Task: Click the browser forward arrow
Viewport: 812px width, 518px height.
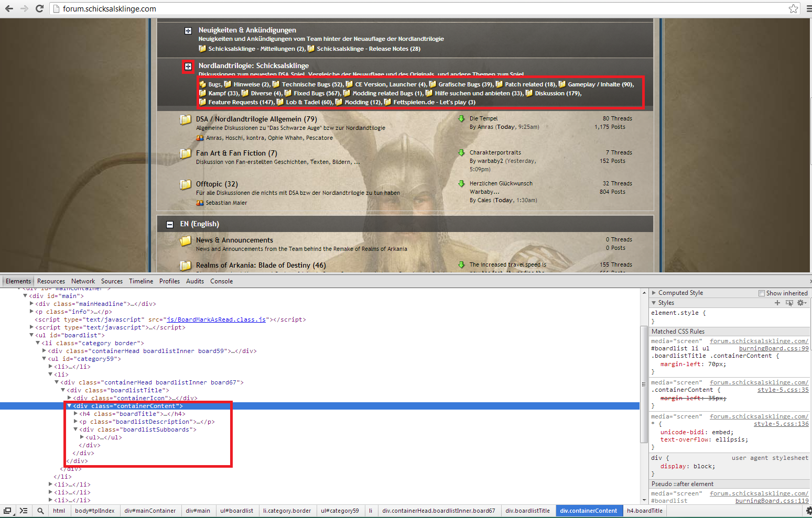Action: tap(24, 8)
